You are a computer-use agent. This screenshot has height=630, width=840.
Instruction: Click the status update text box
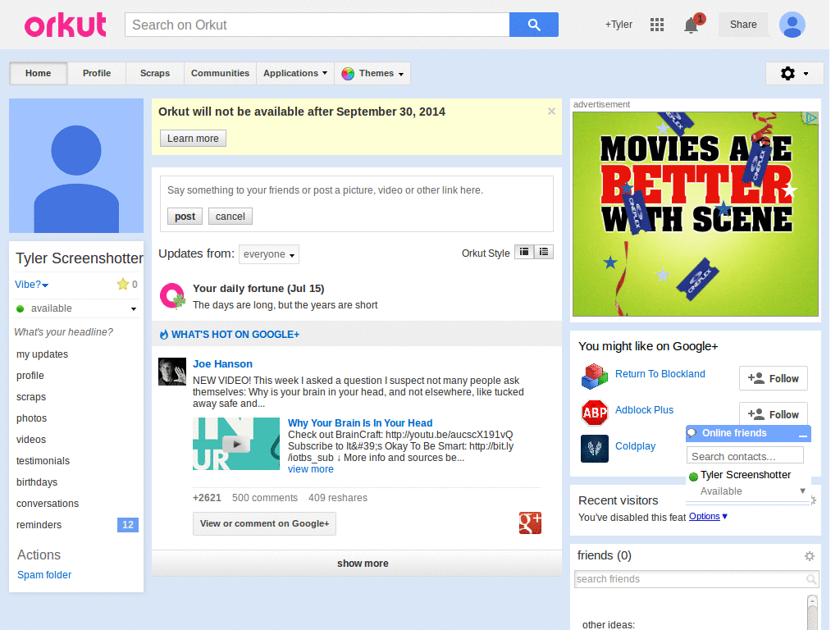coord(357,190)
